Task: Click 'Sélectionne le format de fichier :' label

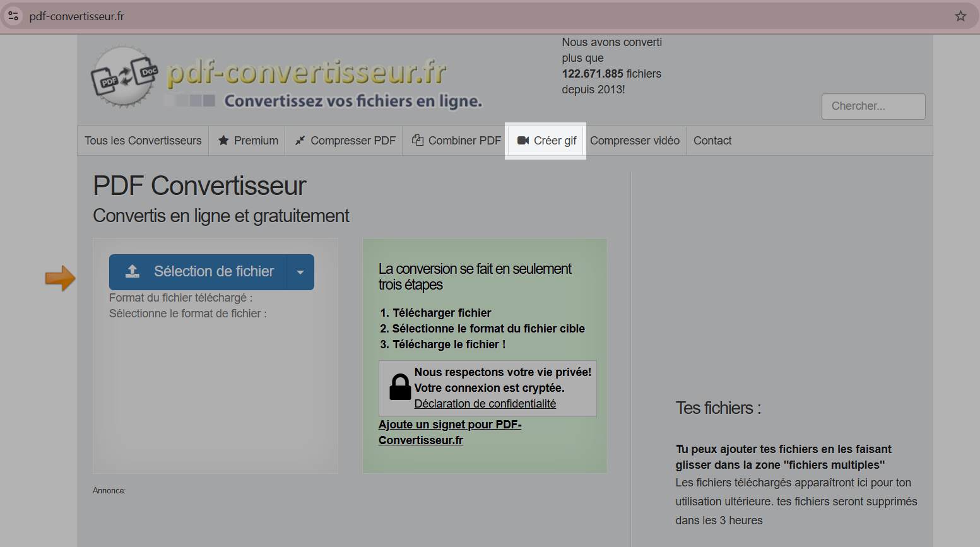Action: click(x=188, y=314)
